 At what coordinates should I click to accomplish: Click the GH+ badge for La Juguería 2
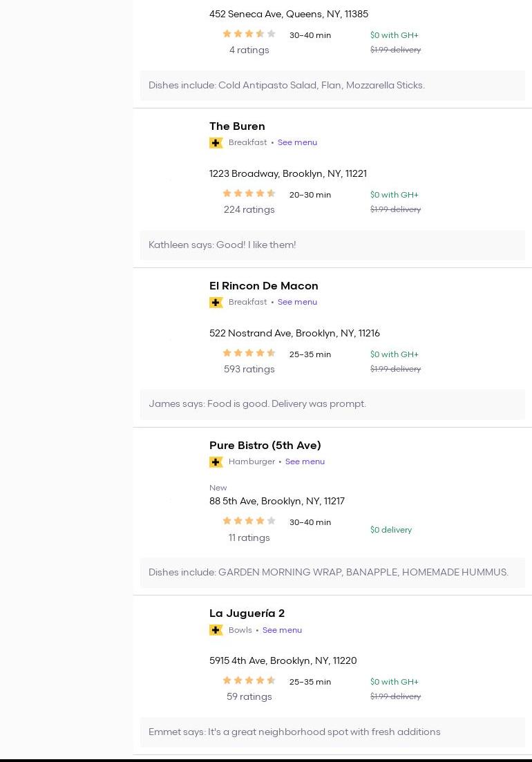(x=216, y=630)
